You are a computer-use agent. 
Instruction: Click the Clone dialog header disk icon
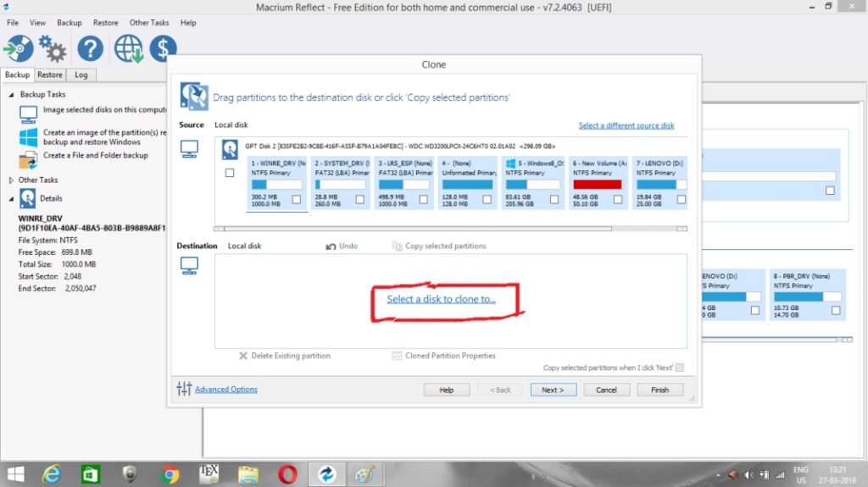194,97
